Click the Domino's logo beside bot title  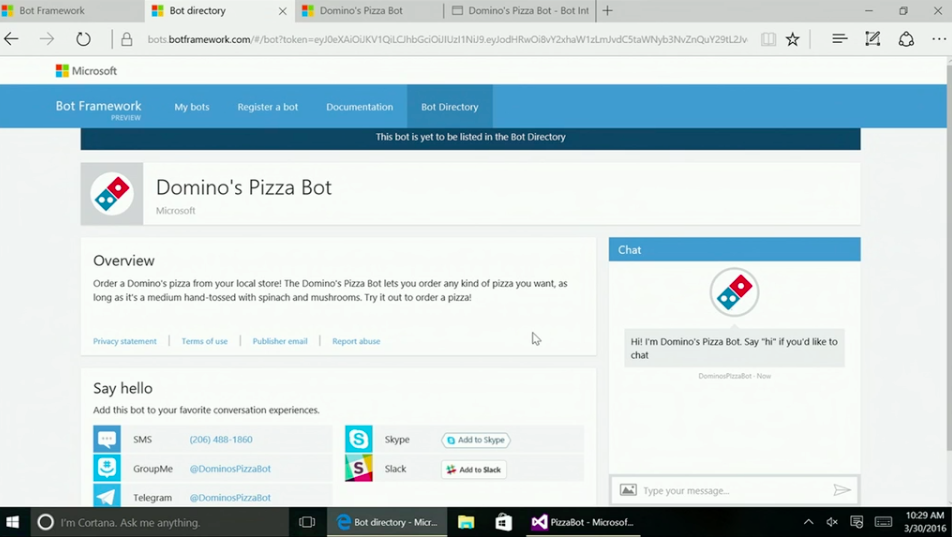[x=112, y=194]
